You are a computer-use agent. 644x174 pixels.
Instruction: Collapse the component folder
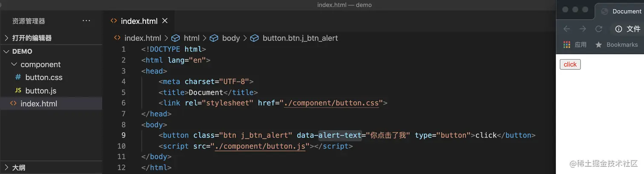(14, 65)
